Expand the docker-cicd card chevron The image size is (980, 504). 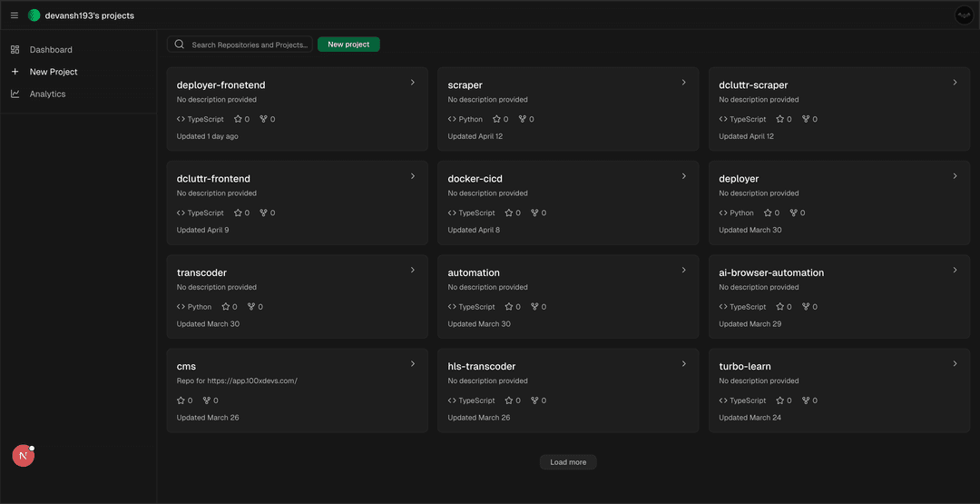tap(684, 175)
